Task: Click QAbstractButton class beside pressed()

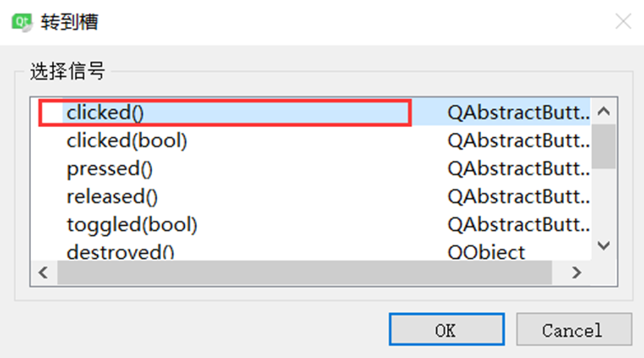Action: (x=519, y=169)
